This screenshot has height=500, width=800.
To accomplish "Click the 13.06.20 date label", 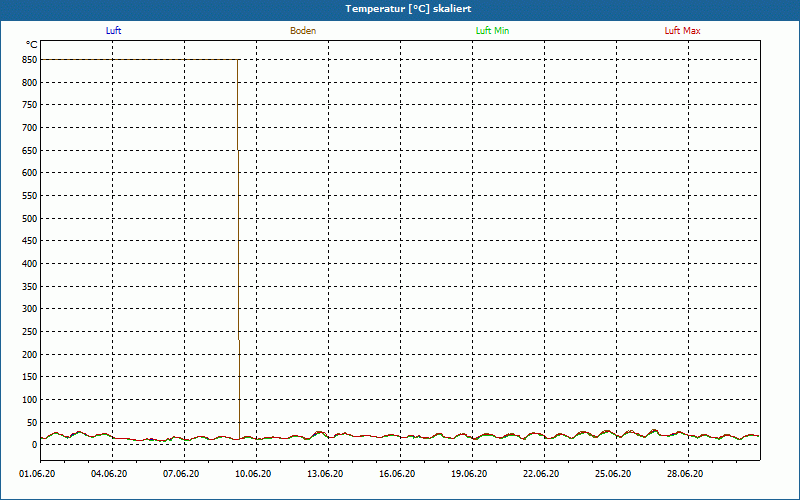I will tap(325, 474).
